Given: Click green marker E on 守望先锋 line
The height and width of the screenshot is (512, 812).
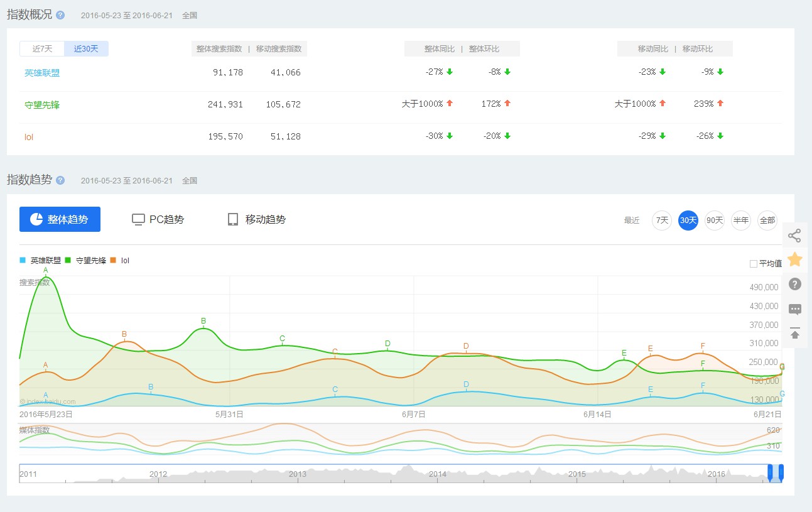Looking at the screenshot, I should pos(624,353).
